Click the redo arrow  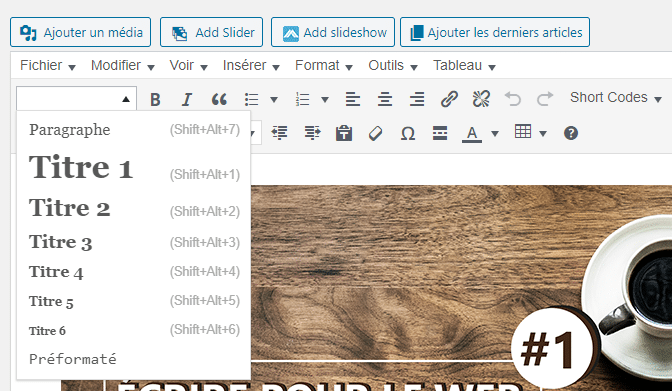[545, 99]
